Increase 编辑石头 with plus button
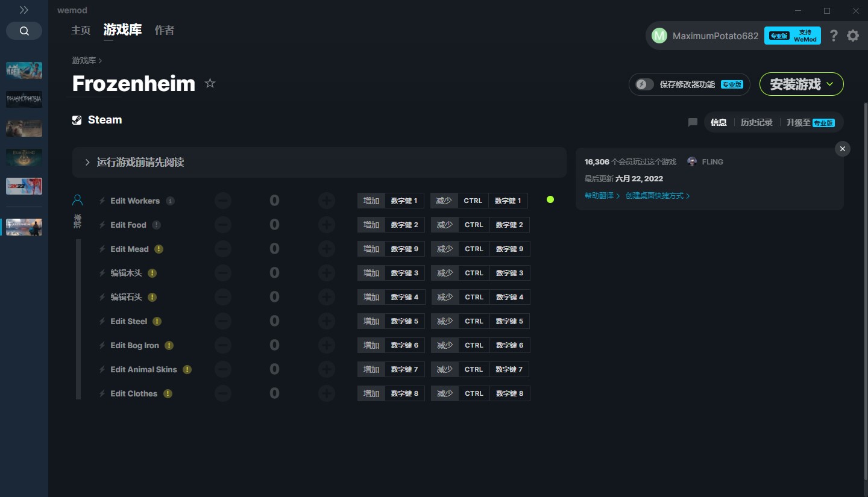Screen dimensions: 868x497 pyautogui.click(x=327, y=297)
